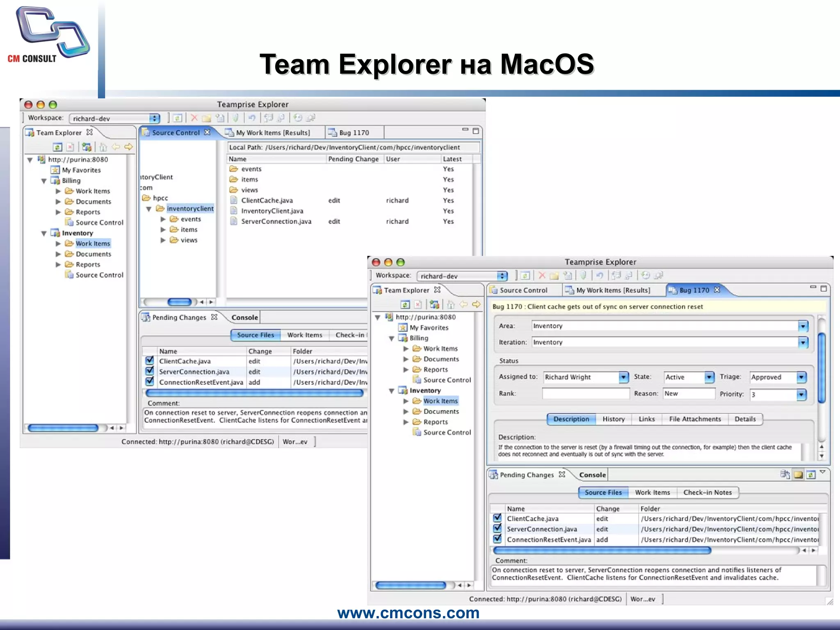Viewport: 840px width, 630px height.
Task: Open the Workspace richard-dev combo in back window
Action: pyautogui.click(x=114, y=119)
